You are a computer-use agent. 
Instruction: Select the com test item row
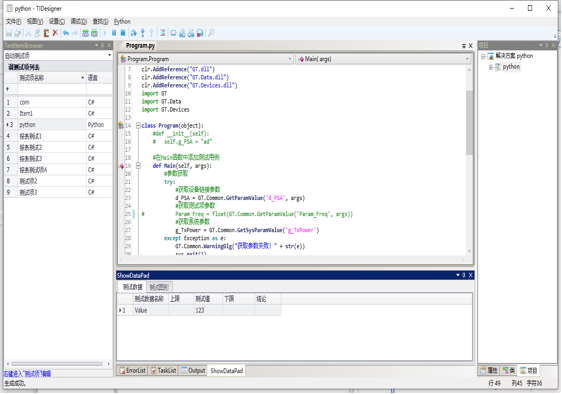click(58, 102)
